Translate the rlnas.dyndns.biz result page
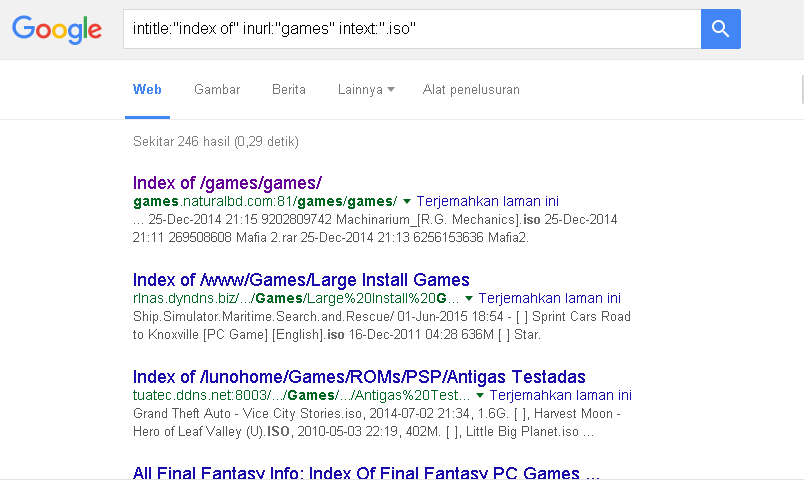 point(550,298)
